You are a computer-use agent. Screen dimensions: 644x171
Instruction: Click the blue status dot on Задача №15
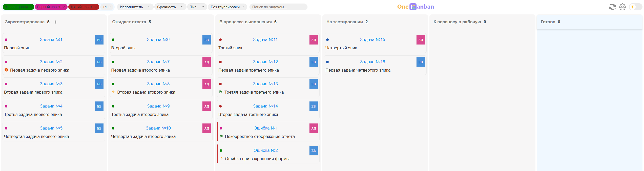click(327, 40)
